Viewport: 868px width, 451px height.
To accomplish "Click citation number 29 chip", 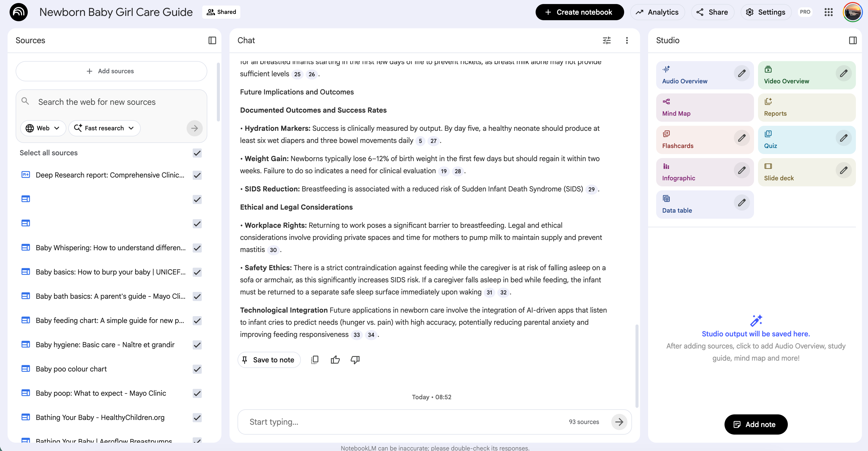I will [x=591, y=190].
